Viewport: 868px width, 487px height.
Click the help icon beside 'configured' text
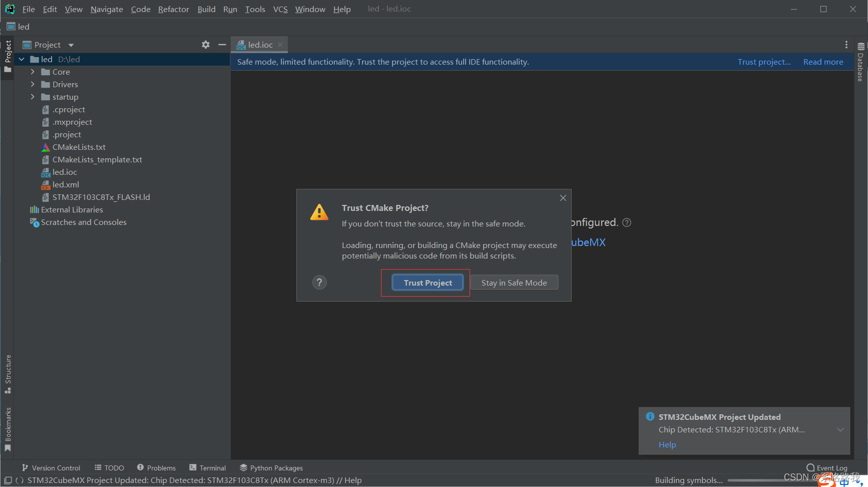tap(626, 222)
